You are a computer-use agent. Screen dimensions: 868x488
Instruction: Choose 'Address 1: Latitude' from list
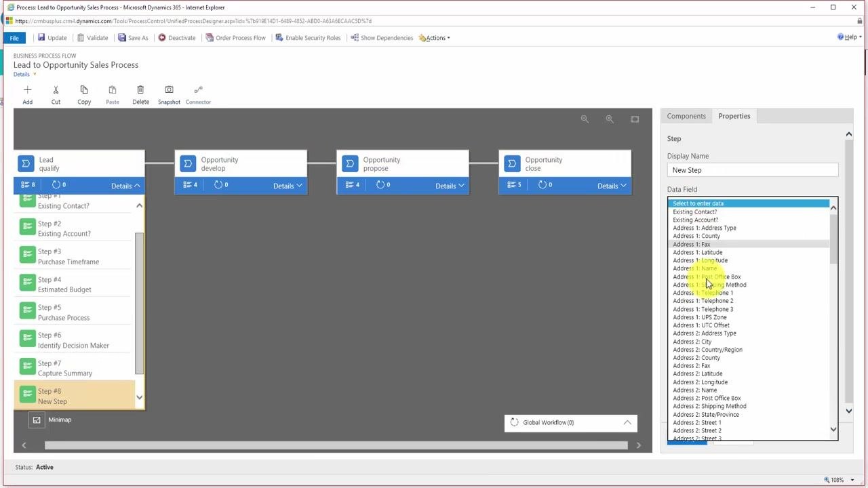[748, 252]
